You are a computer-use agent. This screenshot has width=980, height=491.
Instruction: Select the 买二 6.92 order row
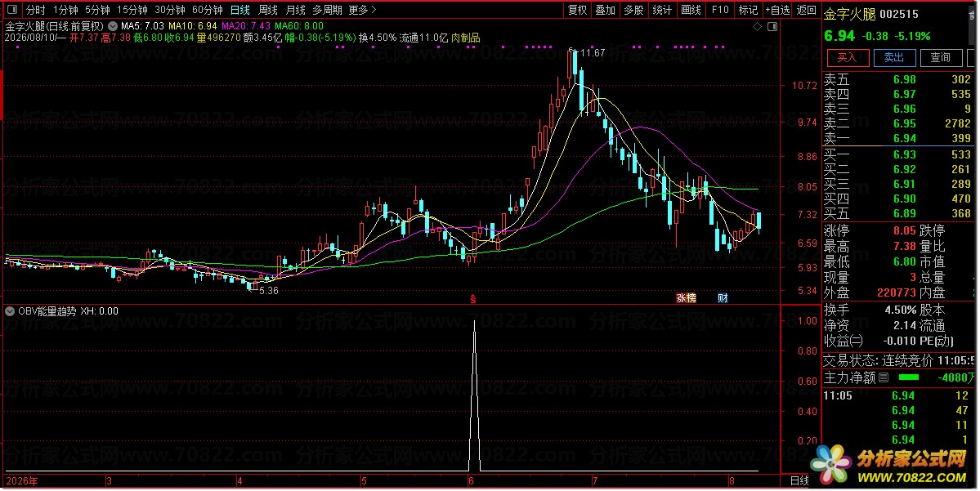897,169
